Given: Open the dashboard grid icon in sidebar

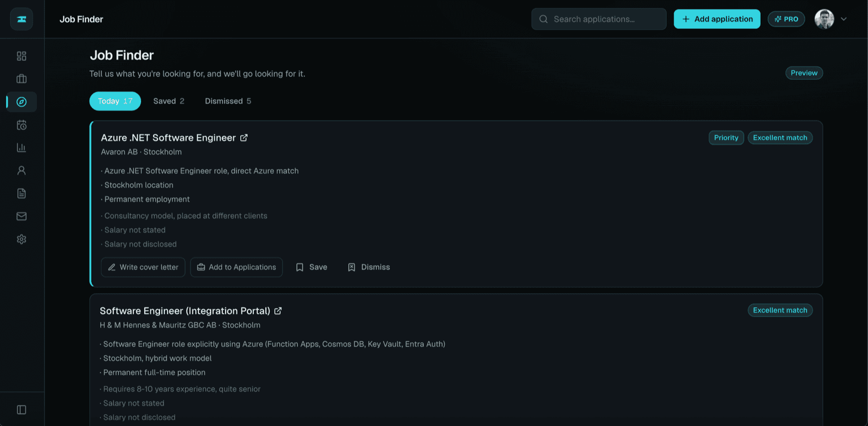Looking at the screenshot, I should (x=22, y=56).
